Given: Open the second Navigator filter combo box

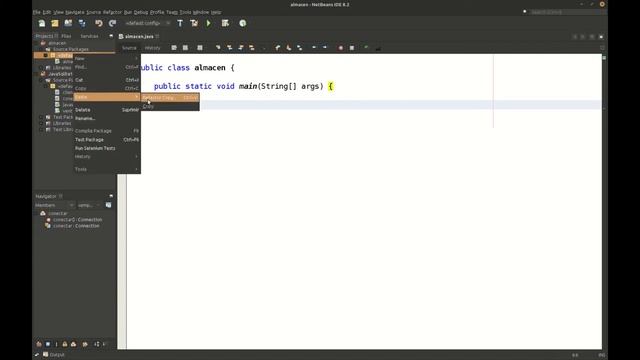Looking at the screenshot, I should 89,205.
